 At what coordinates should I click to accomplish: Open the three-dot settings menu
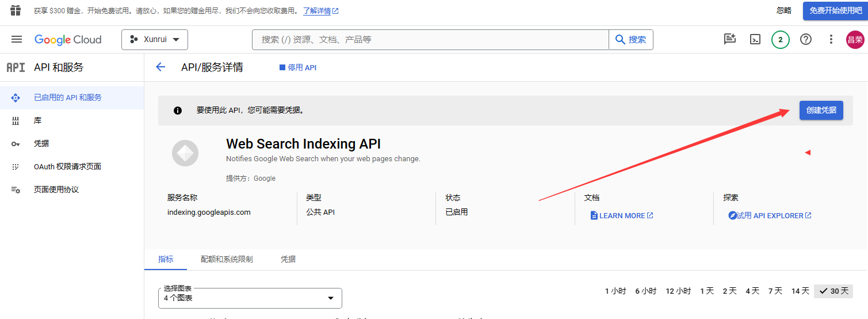[x=831, y=39]
